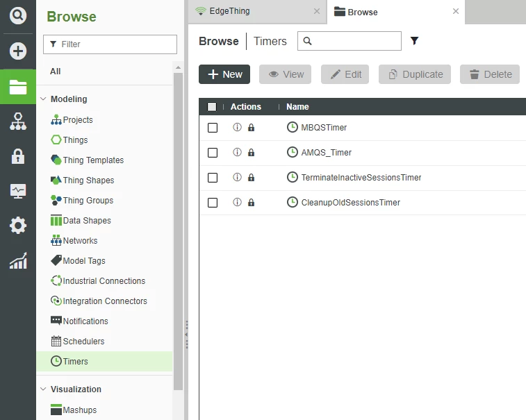Select Timers in the sidebar
Image resolution: width=526 pixels, height=420 pixels.
tap(104, 362)
